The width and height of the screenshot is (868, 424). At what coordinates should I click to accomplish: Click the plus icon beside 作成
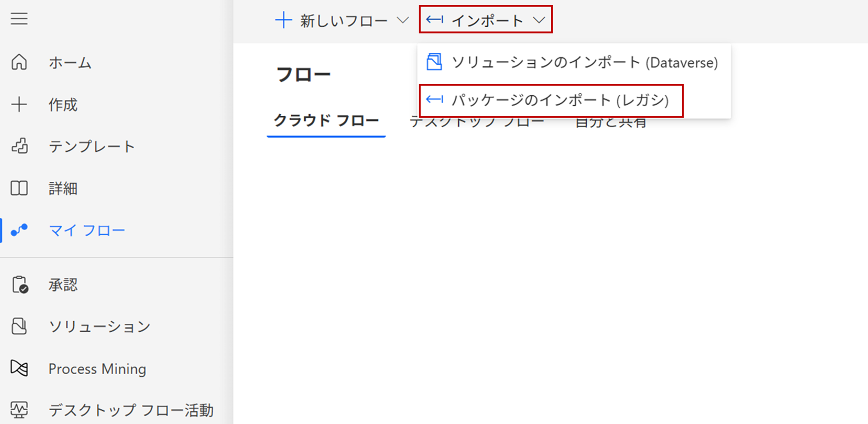click(19, 105)
